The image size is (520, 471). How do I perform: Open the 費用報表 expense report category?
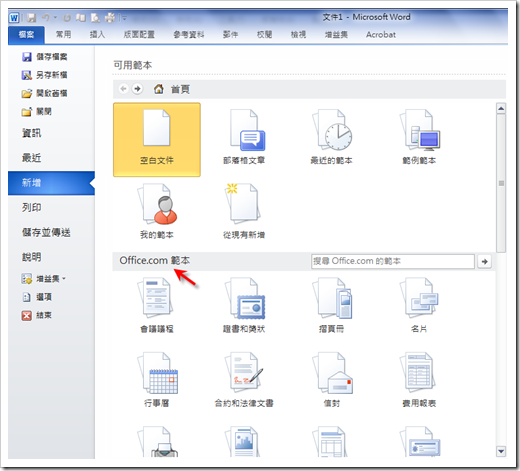pyautogui.click(x=419, y=380)
